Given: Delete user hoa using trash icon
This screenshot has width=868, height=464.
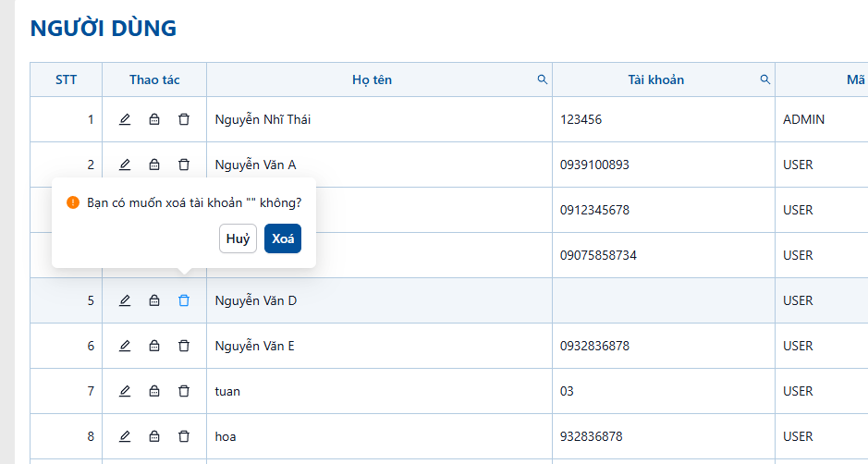Looking at the screenshot, I should (x=184, y=436).
